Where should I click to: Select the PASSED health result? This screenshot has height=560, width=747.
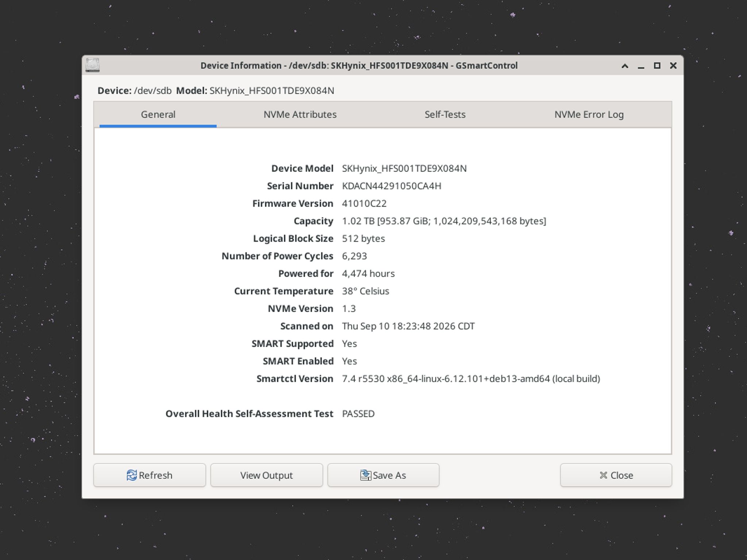pyautogui.click(x=358, y=413)
